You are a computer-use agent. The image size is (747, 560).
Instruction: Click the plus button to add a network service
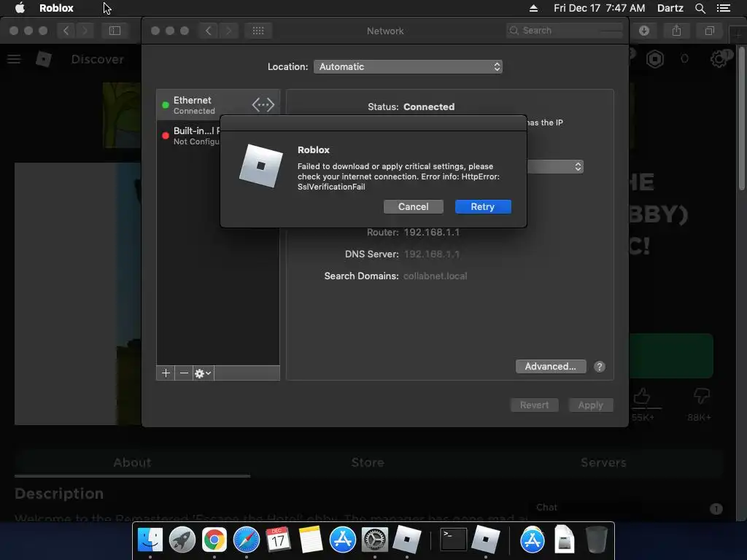click(x=166, y=373)
